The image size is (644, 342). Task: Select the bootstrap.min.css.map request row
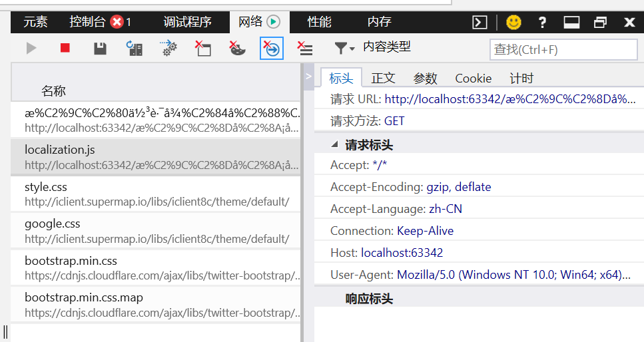(155, 304)
